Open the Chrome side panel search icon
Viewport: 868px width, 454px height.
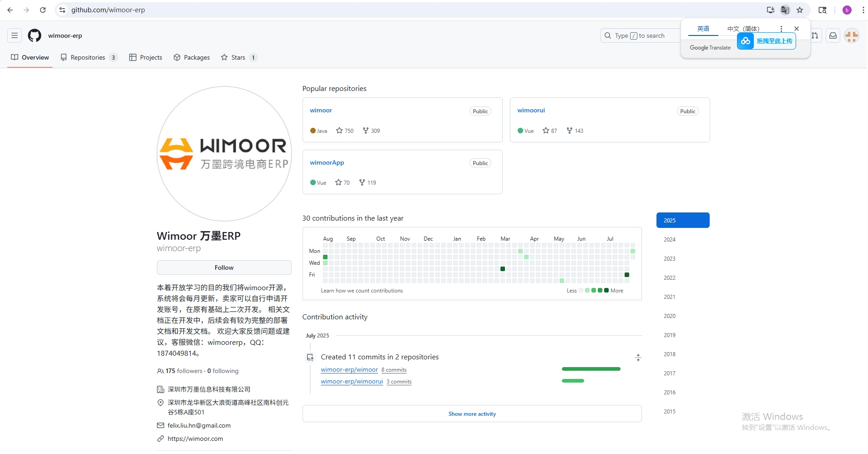point(823,10)
